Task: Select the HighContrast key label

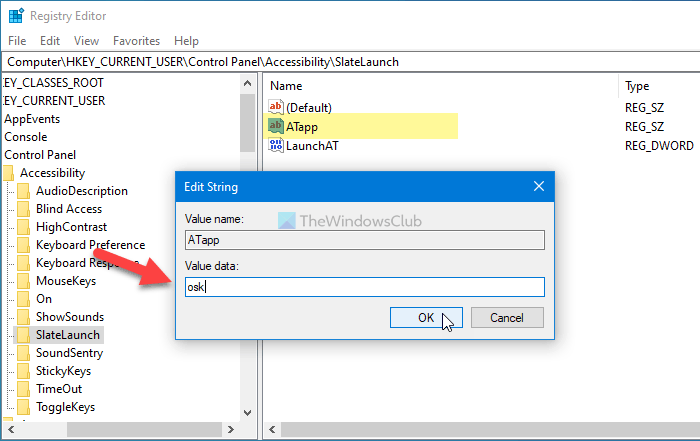Action: (71, 227)
